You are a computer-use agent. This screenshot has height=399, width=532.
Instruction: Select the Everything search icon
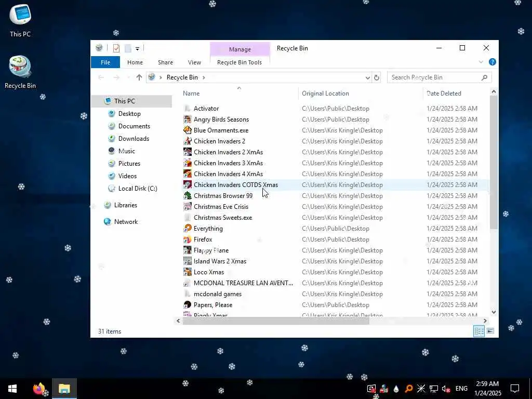187,229
